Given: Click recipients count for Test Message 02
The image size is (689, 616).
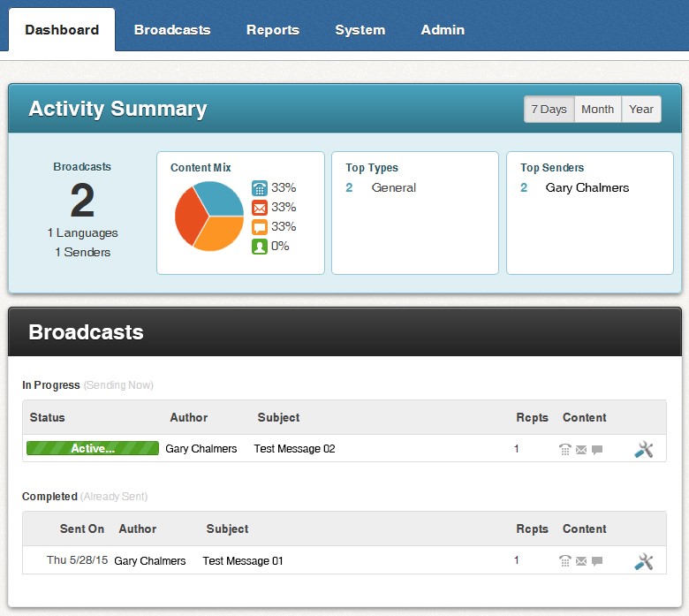Looking at the screenshot, I should (x=517, y=448).
